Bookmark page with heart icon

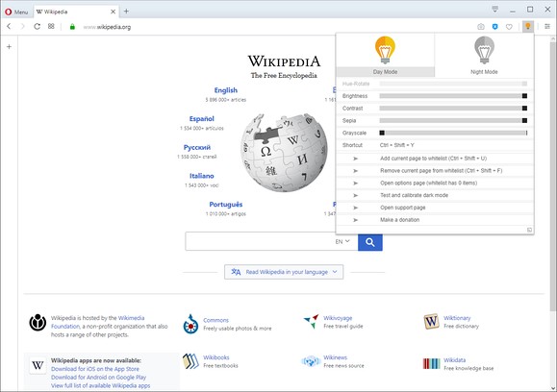509,27
